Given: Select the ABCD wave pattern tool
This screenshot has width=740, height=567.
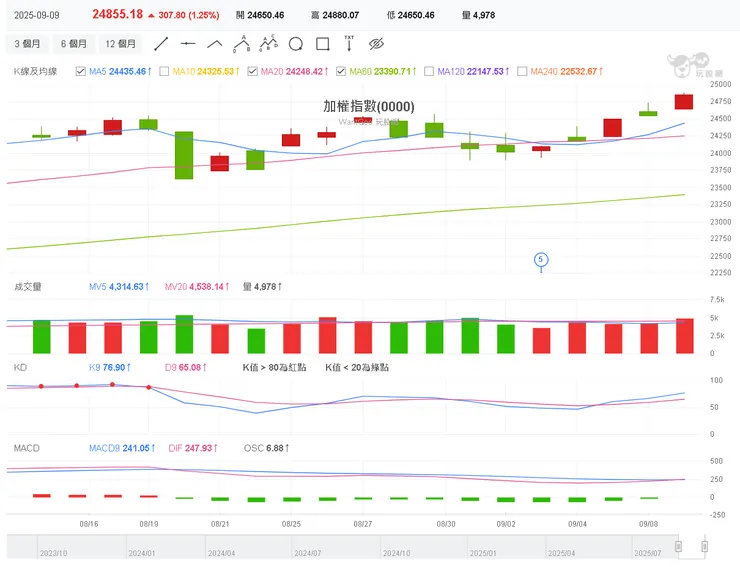Looking at the screenshot, I should tap(269, 43).
